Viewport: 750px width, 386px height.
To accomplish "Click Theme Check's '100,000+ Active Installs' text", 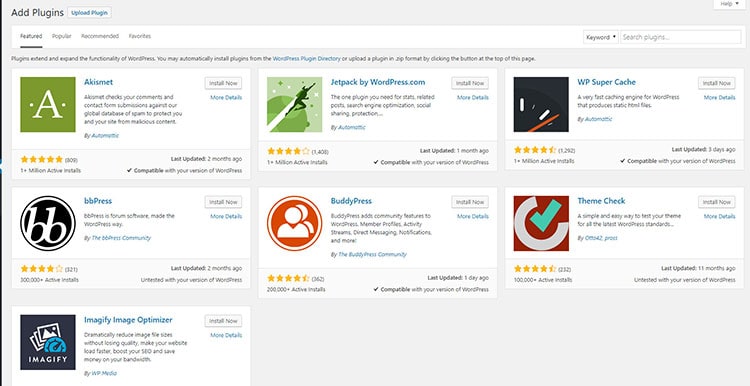I will 543,280.
